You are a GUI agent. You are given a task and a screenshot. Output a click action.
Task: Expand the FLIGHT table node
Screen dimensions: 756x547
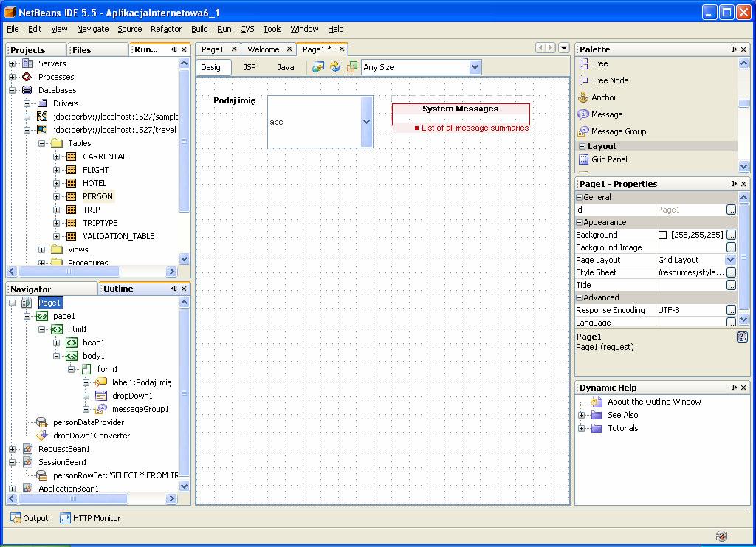(x=56, y=170)
